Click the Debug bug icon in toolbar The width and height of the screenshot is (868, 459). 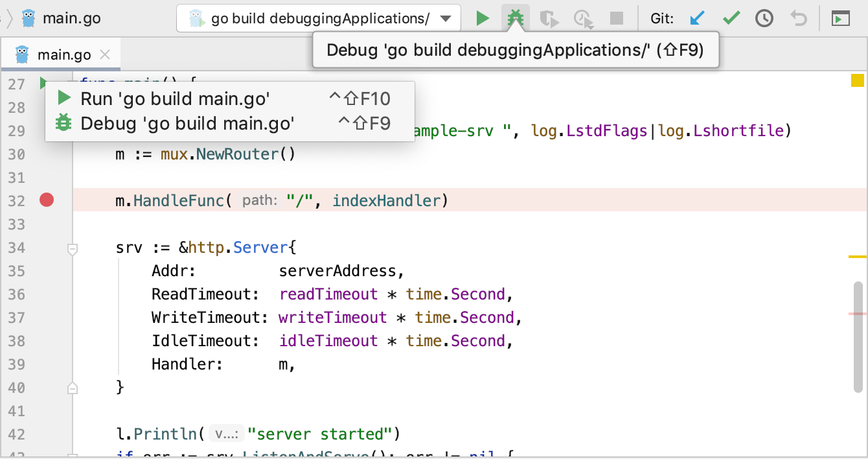(516, 18)
